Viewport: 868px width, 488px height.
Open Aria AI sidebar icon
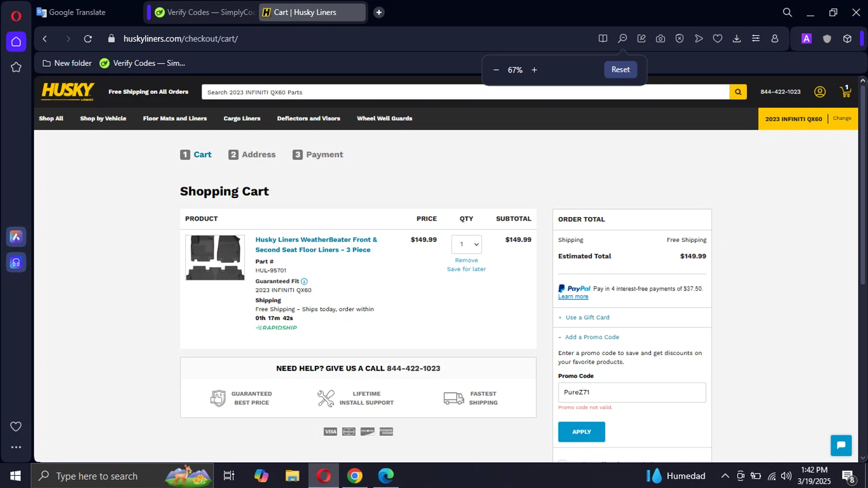[16, 237]
